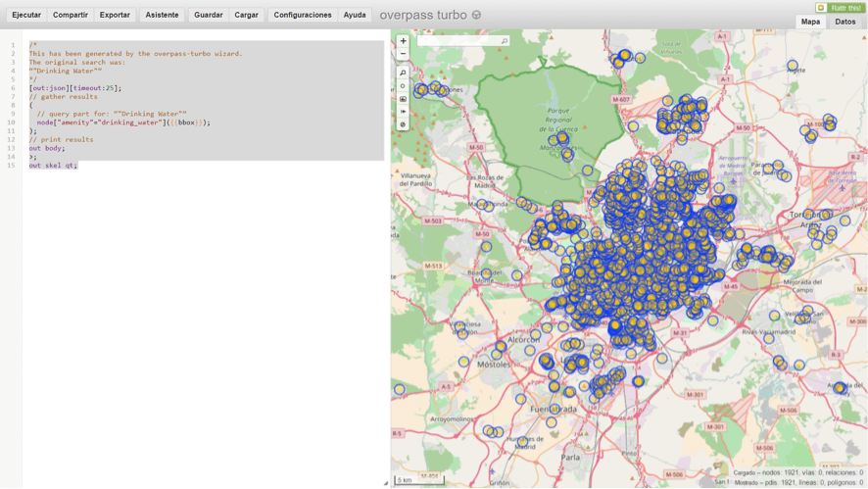Click the zoom to data magnifier icon
Image resolution: width=868 pixels, height=489 pixels.
[x=403, y=73]
